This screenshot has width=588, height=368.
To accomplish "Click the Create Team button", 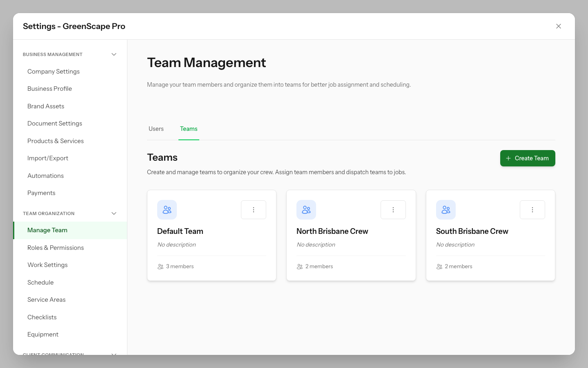I will (x=528, y=158).
